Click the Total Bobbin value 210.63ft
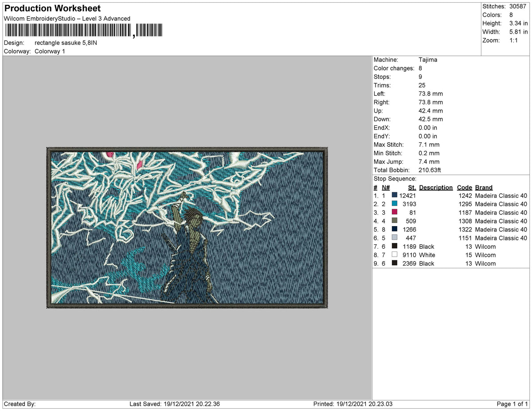 [430, 170]
